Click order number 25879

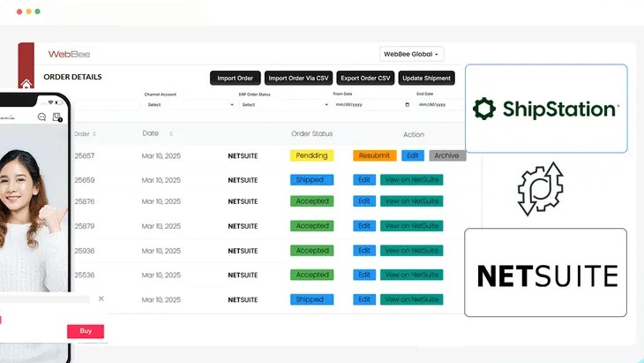[85, 226]
